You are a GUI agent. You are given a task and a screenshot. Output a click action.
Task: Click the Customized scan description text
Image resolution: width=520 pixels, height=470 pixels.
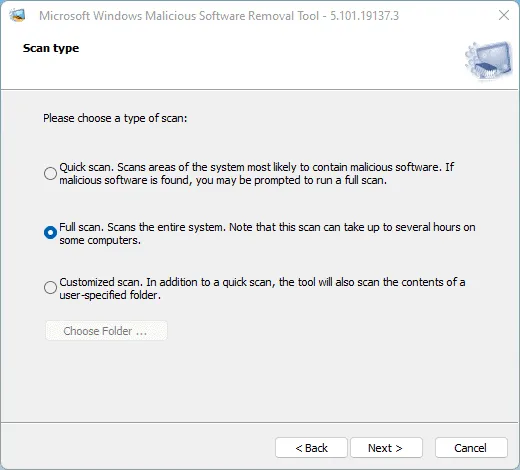262,288
